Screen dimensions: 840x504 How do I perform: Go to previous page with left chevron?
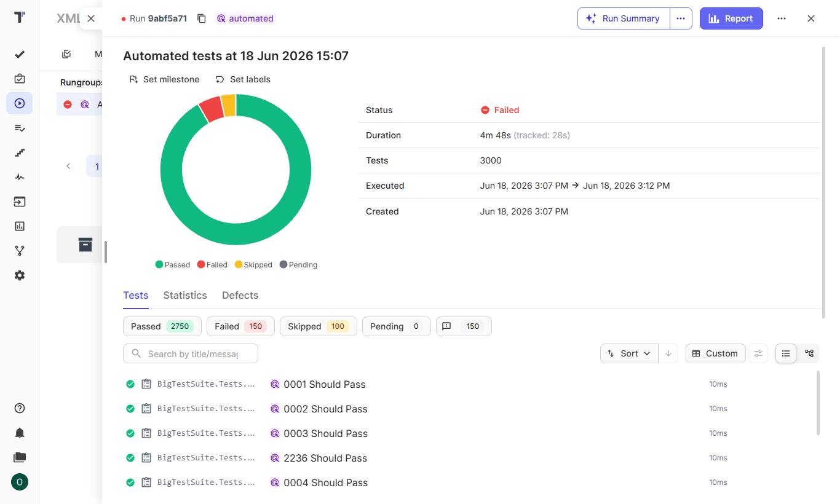[68, 166]
